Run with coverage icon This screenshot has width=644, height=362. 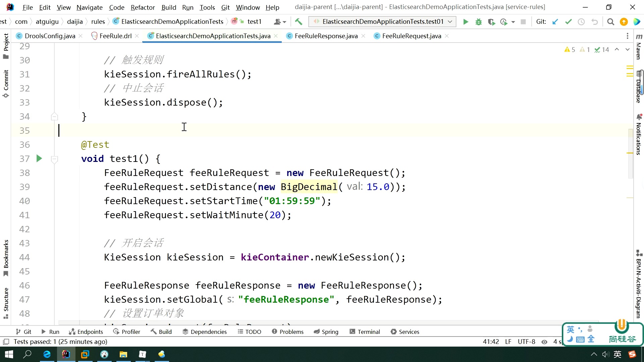point(491,22)
